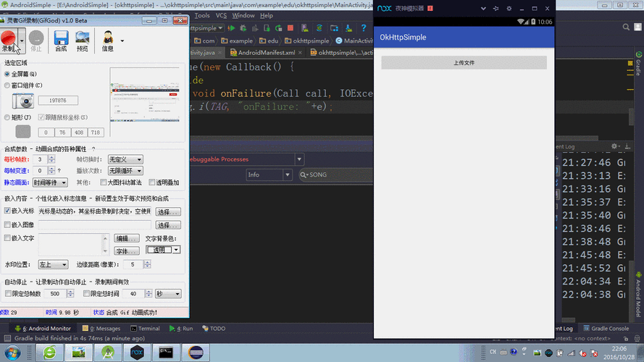Open the 预览 preview tool in GifGod
The height and width of the screenshot is (362, 644).
pyautogui.click(x=82, y=41)
